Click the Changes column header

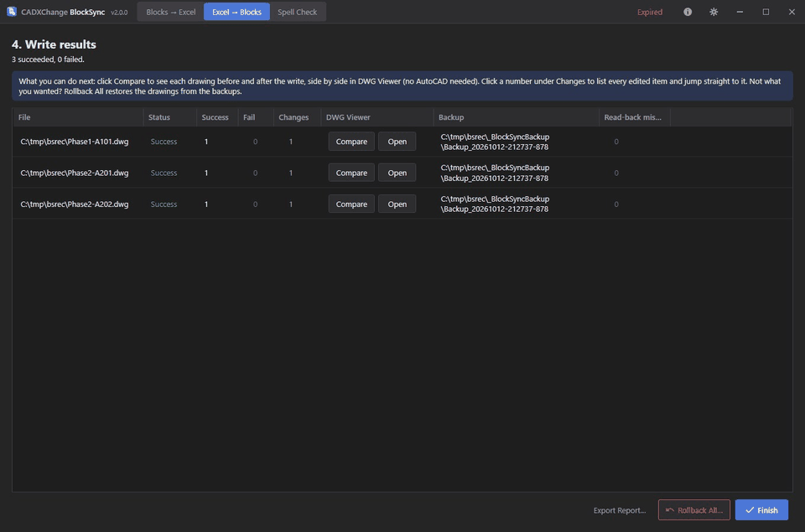[297, 117]
